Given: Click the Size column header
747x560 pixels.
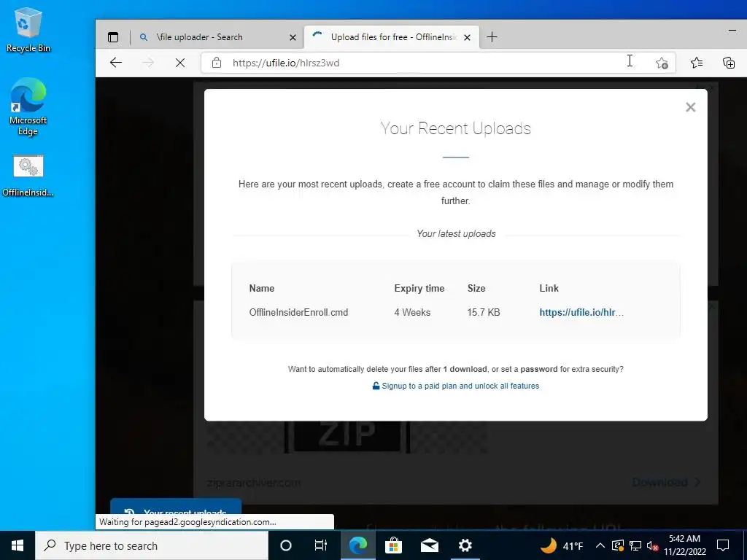Looking at the screenshot, I should point(476,288).
